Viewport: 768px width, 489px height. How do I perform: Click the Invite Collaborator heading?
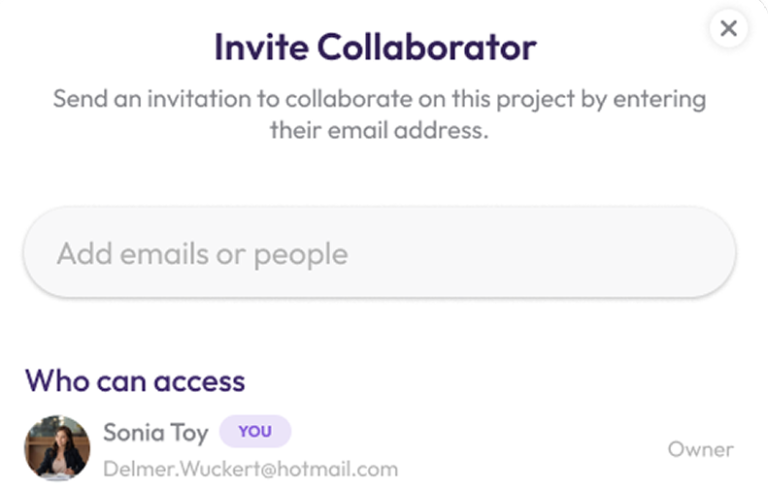tap(376, 47)
